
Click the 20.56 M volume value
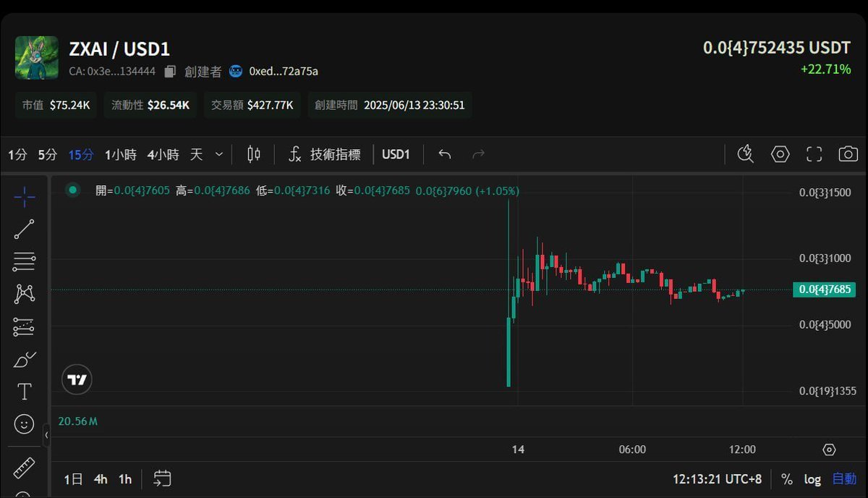(77, 421)
